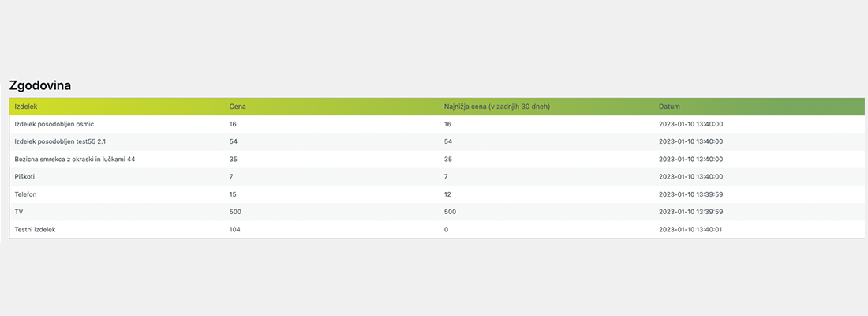
Task: Select row Izdelek posodobljen test55 2.1
Action: [437, 142]
